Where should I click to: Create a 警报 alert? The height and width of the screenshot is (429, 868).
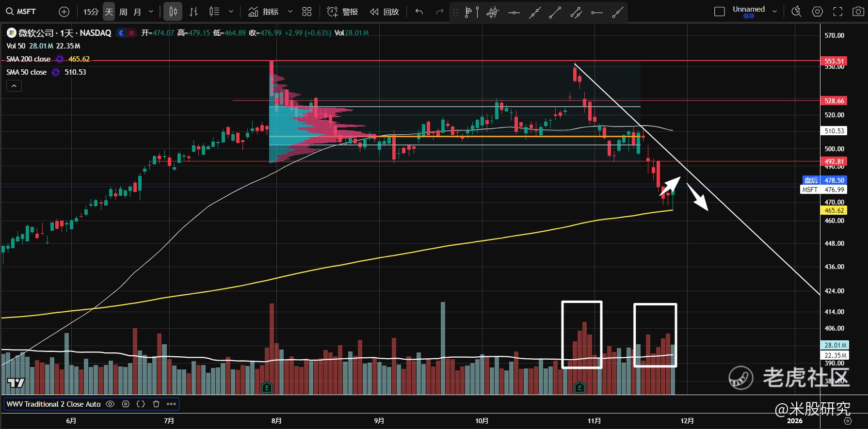pyautogui.click(x=342, y=12)
